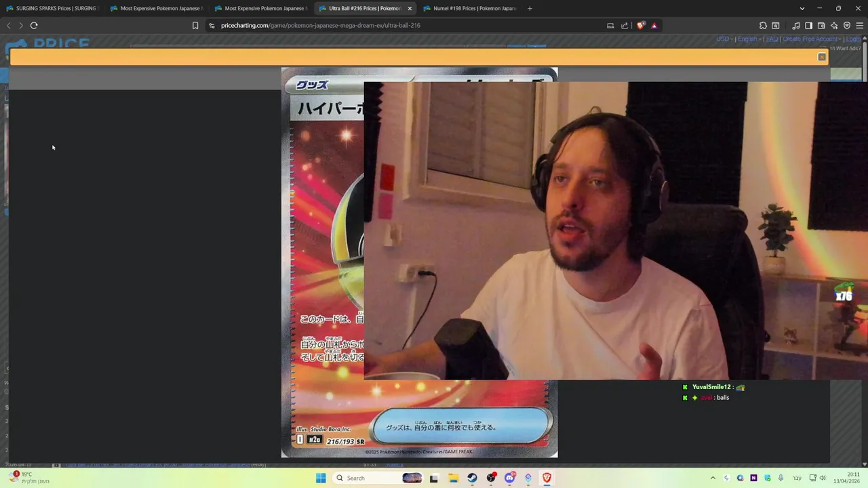This screenshot has width=868, height=488.
Task: Close the Ultra Ball #216 tab
Action: point(410,8)
